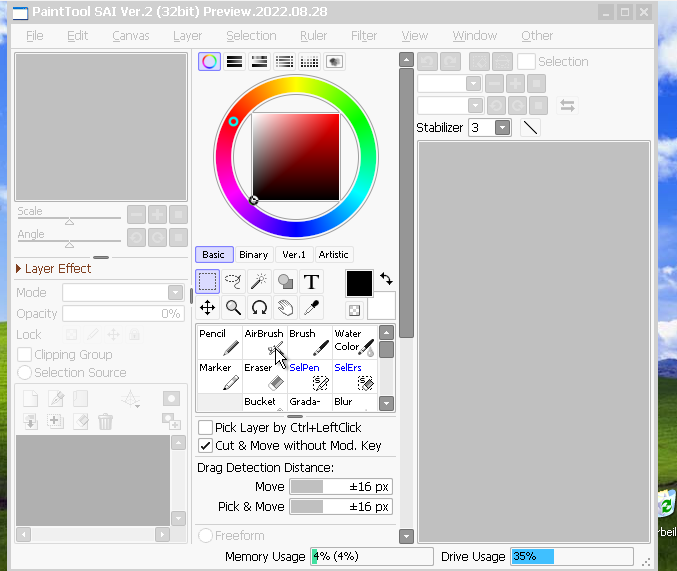Click the tool panel scrollbar down arrow
The width and height of the screenshot is (677, 571).
pos(386,403)
